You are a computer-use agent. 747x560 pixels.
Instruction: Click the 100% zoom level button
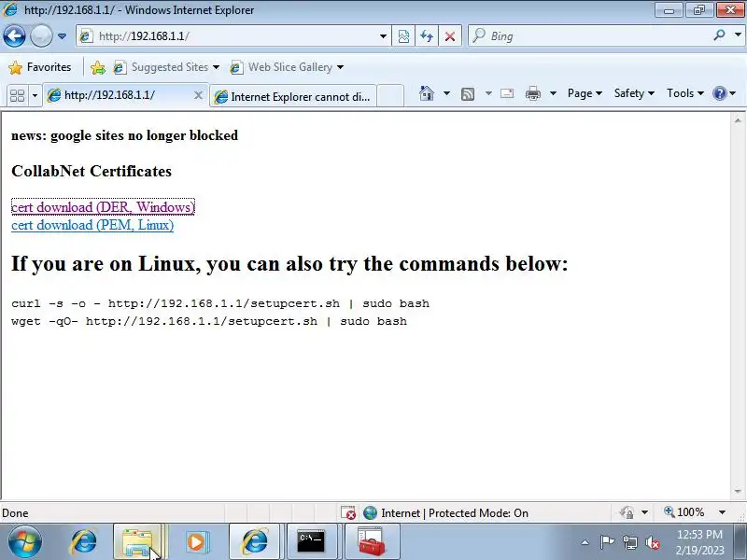point(684,512)
